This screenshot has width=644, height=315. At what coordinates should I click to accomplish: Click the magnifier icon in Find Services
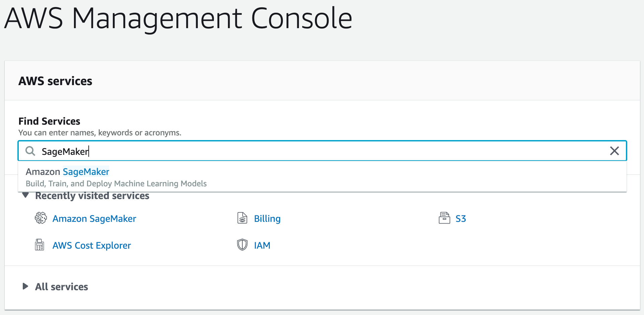30,151
